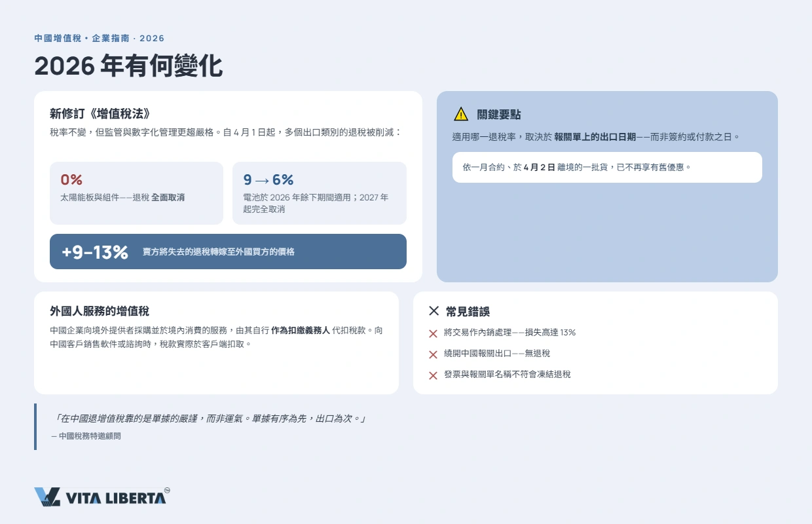812x524 pixels.
Task: Click the 關鍵要點 heading
Action: tap(499, 115)
